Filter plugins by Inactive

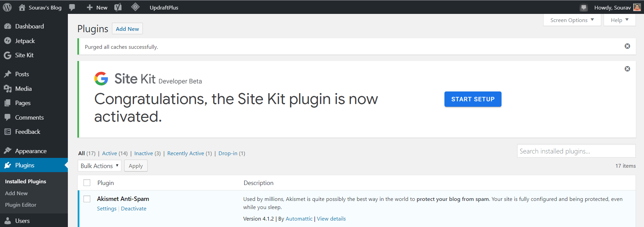(x=144, y=153)
